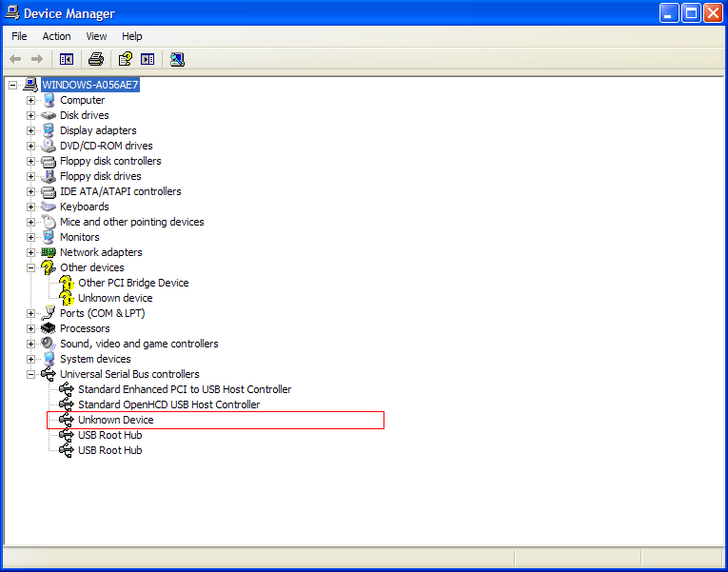Click the Monitors category icon
728x572 pixels.
[x=49, y=237]
